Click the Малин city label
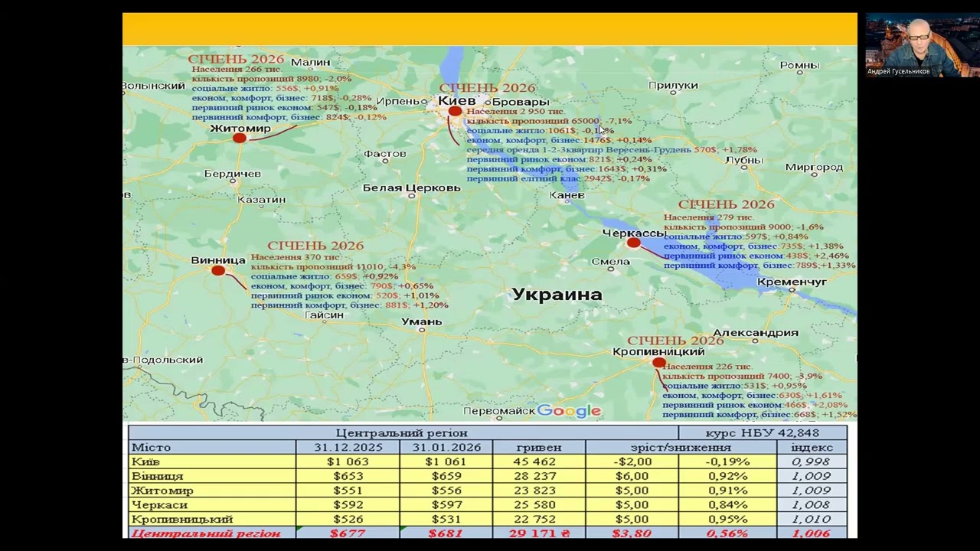The height and width of the screenshot is (551, 980). (310, 62)
